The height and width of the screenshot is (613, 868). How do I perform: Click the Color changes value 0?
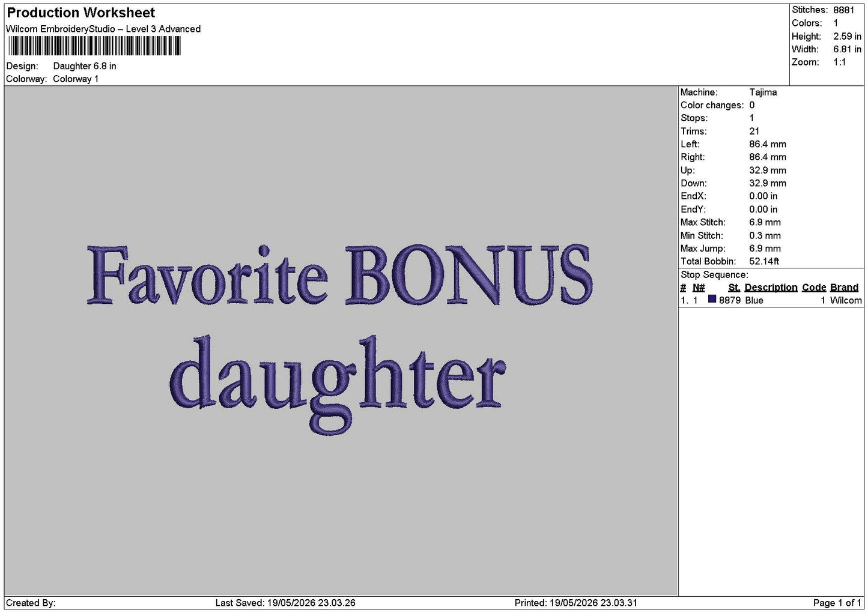(752, 106)
